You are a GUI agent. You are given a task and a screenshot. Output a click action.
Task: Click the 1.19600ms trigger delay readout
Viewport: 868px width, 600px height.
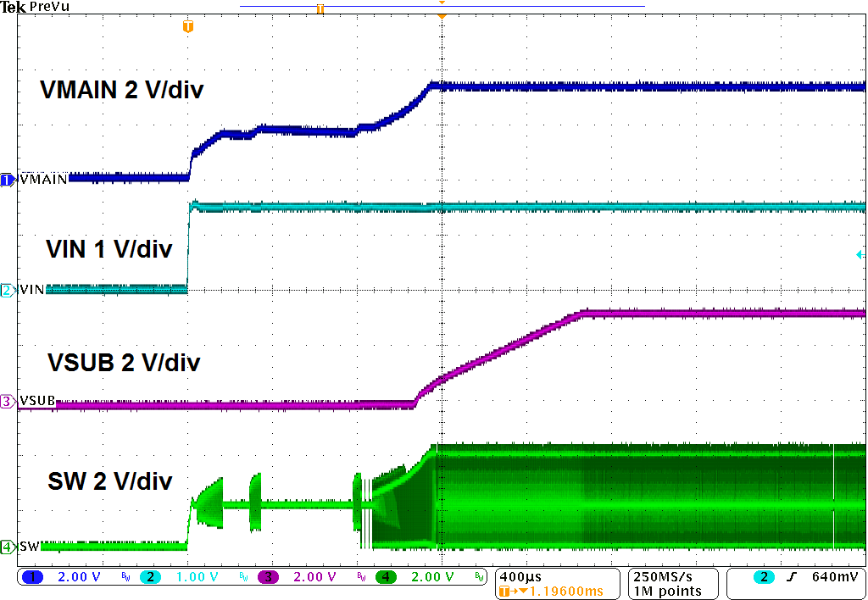tap(561, 591)
